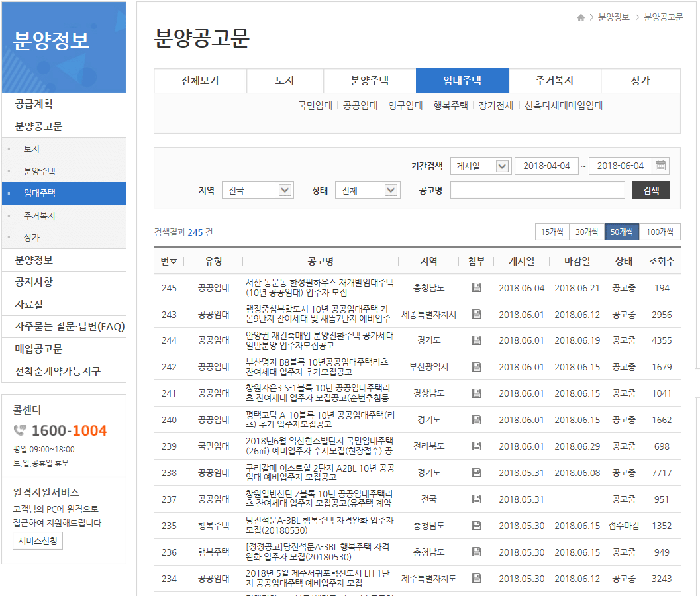
Task: Open notice 구리갈매 이스트힐 2단지 A2BL
Action: tap(320, 472)
